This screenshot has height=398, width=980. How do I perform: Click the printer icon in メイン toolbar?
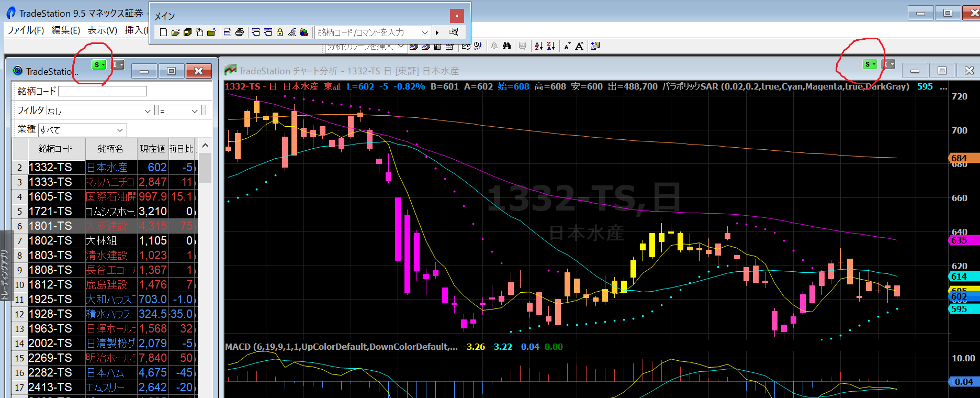click(x=240, y=32)
